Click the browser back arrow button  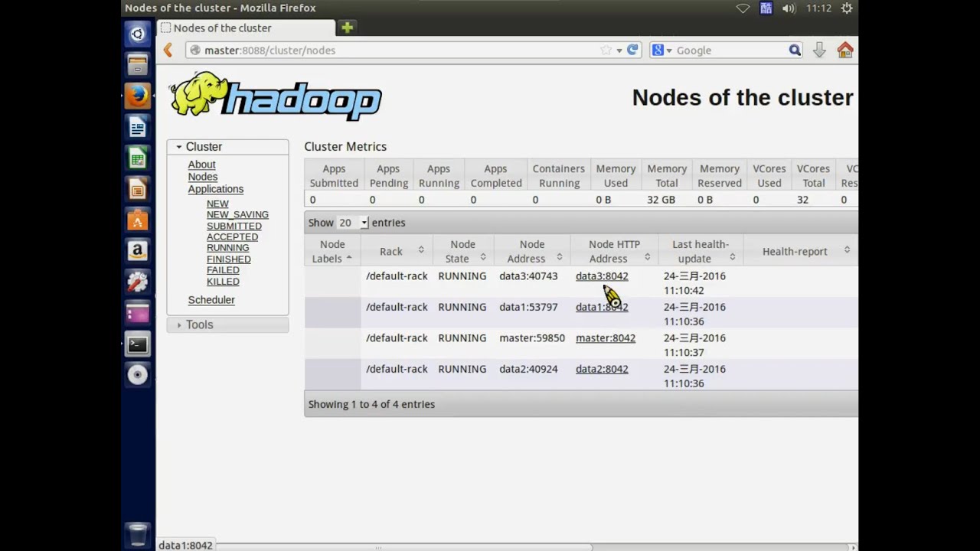coord(168,50)
